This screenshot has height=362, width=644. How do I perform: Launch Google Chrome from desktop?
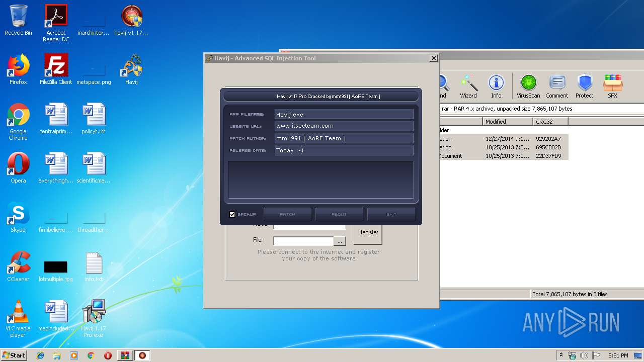[x=18, y=122]
